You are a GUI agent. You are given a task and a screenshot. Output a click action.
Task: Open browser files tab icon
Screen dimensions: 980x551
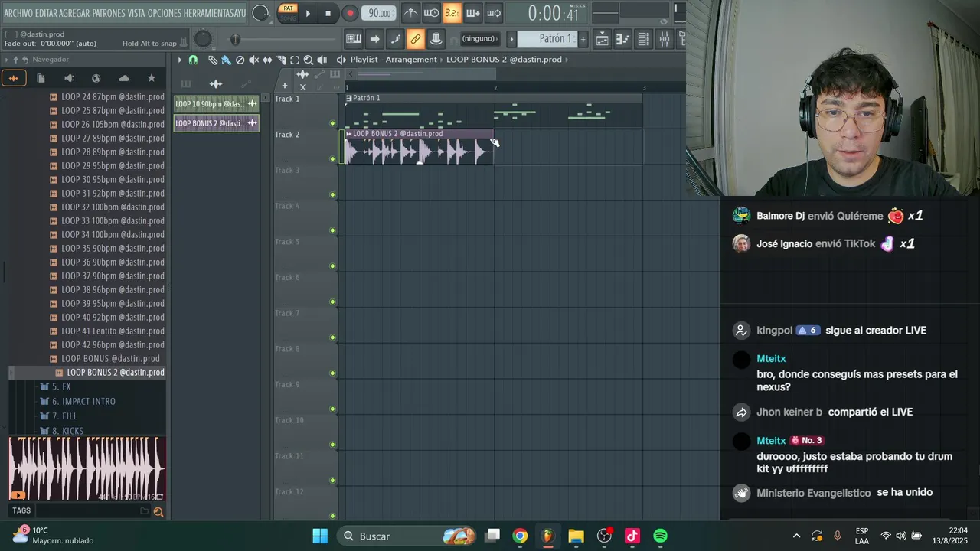pyautogui.click(x=41, y=78)
